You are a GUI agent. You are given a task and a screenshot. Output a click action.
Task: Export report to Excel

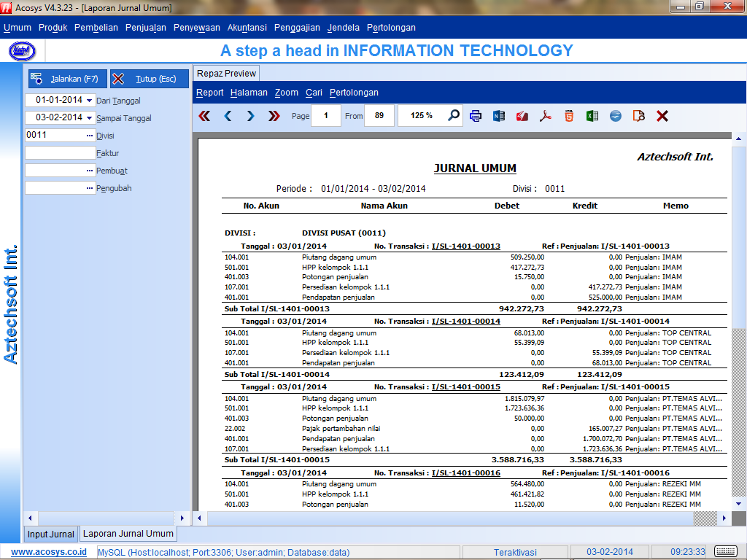pos(592,116)
